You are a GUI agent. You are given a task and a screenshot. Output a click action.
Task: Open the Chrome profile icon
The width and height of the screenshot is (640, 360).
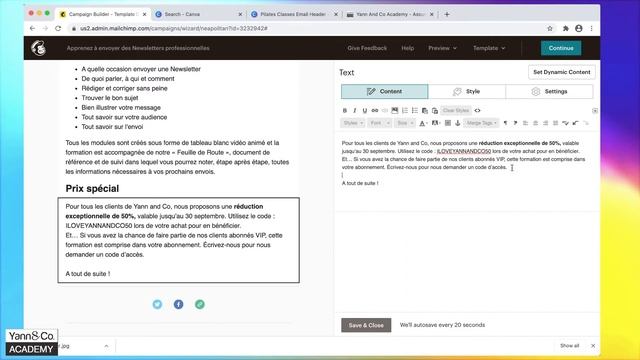coord(578,29)
